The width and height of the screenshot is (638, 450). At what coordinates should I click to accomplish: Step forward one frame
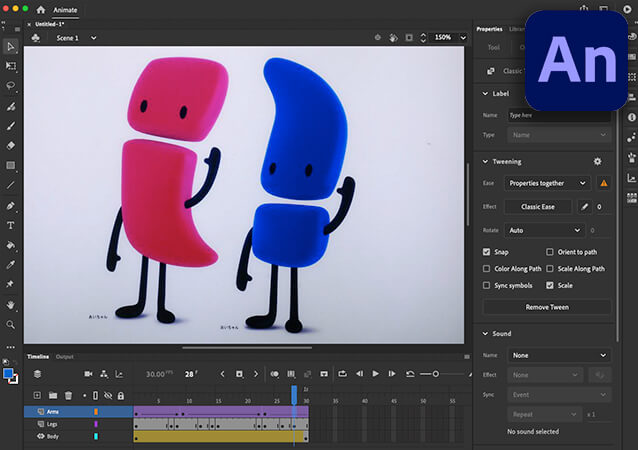[x=392, y=374]
